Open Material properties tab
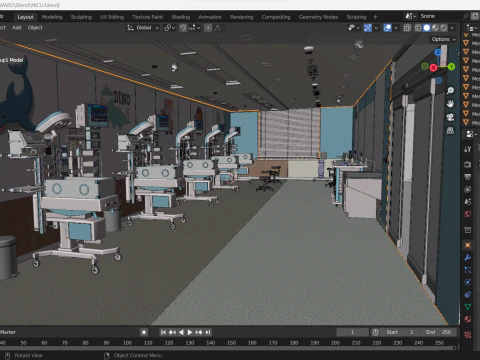The height and width of the screenshot is (360, 480). point(468,319)
